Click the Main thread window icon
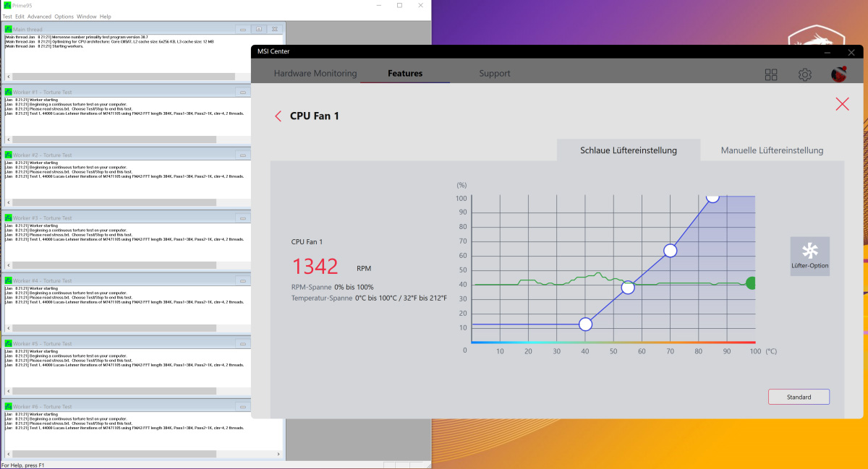The height and width of the screenshot is (469, 868). click(9, 29)
